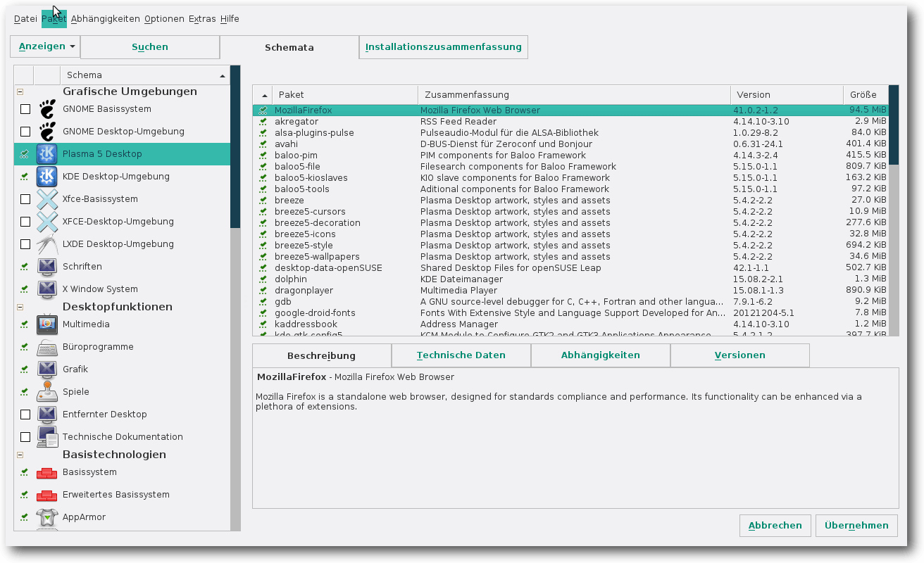Open the Datei menu
Image resolution: width=924 pixels, height=563 pixels.
[25, 19]
